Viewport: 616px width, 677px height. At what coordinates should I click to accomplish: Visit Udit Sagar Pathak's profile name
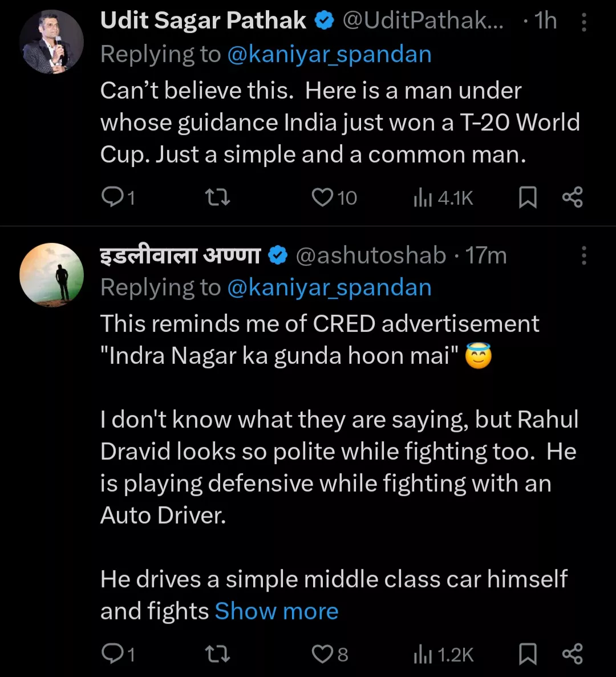[203, 21]
